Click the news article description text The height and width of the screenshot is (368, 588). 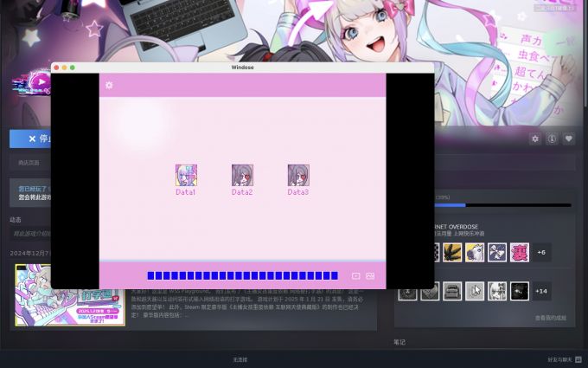[247, 303]
